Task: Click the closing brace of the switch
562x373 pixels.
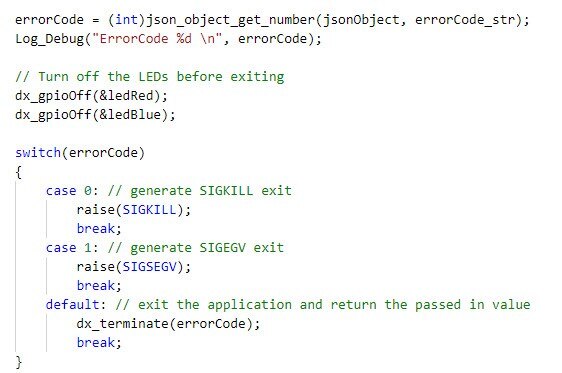Action: pos(19,362)
